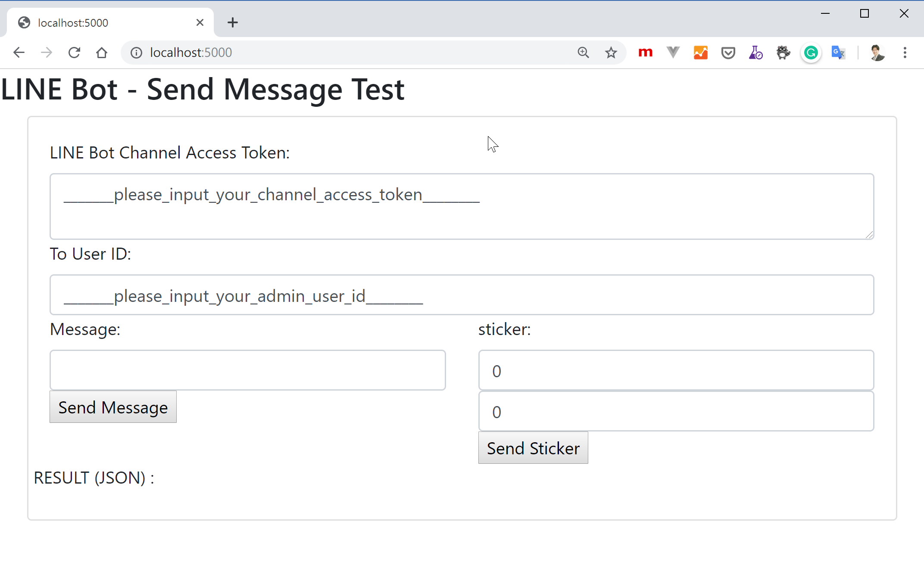This screenshot has width=924, height=568.
Task: Go back to previous page
Action: click(19, 53)
